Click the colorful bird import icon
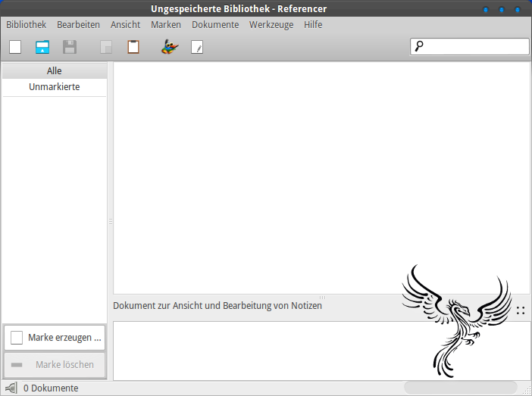Viewport: 532px width, 396px height. pyautogui.click(x=170, y=47)
